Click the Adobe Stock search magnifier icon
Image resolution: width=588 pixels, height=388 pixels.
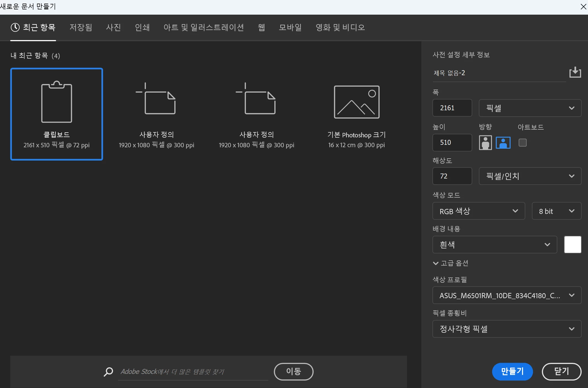108,372
